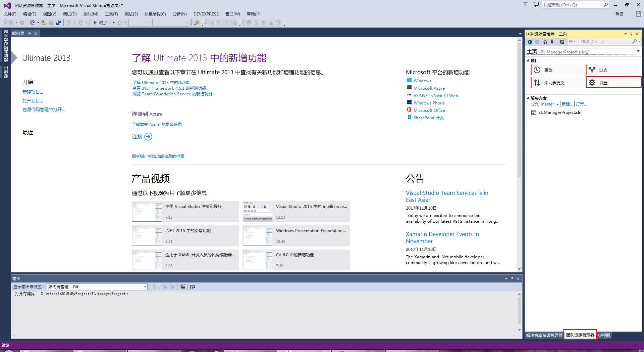This screenshot has height=352, width=644.
Task: Open the 文件(F) menu
Action: click(10, 14)
